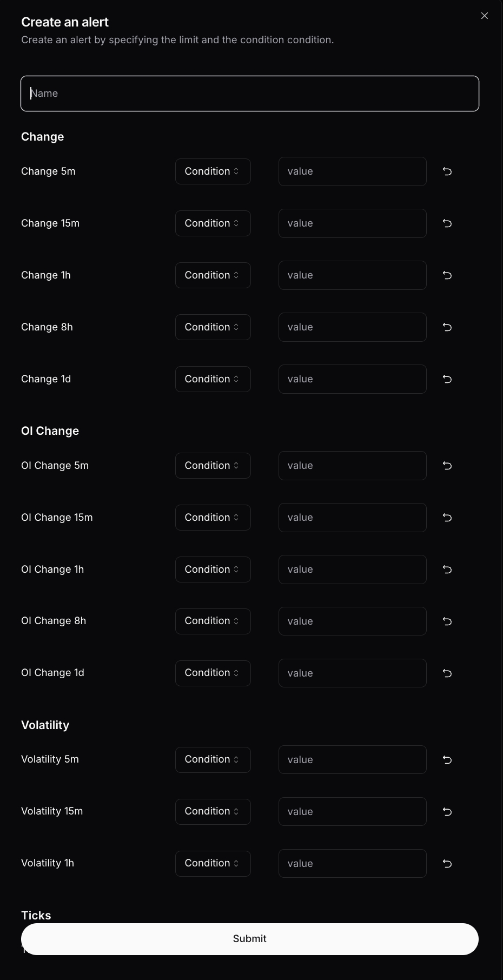Click reset icon for OI Change 1d
503x980 pixels.
tap(447, 673)
